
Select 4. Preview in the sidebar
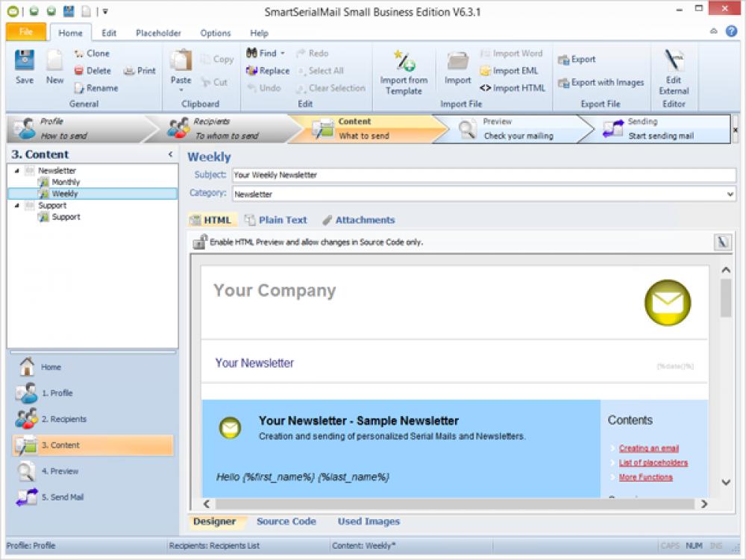pos(60,471)
